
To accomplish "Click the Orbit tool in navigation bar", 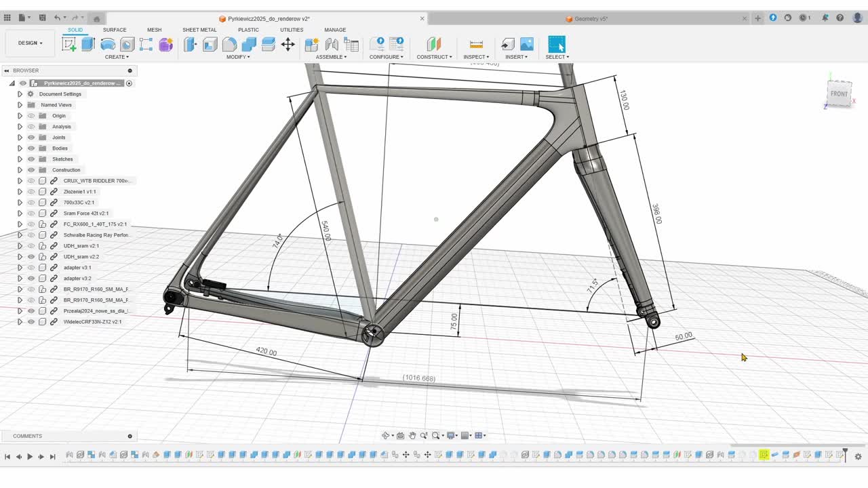I will click(386, 435).
